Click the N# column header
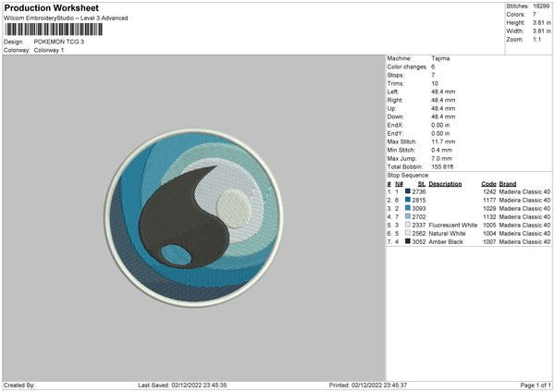Image resolution: width=555 pixels, height=392 pixels. click(x=399, y=184)
